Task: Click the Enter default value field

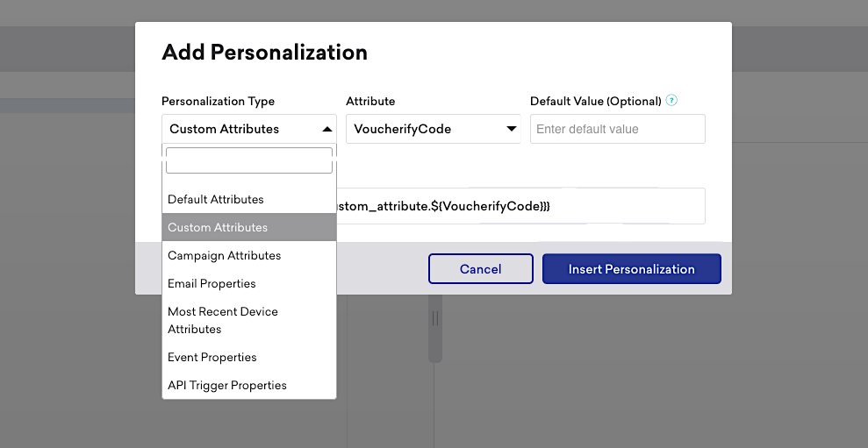Action: coord(617,129)
